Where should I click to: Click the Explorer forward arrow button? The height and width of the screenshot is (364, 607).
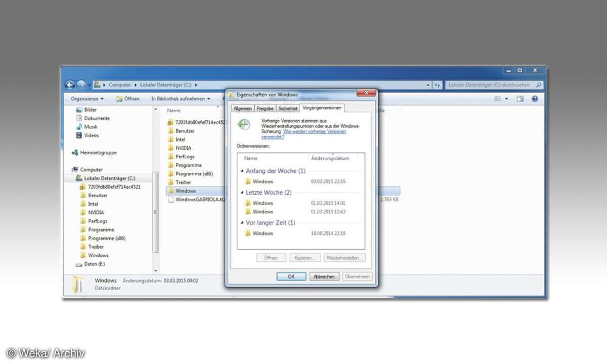pyautogui.click(x=81, y=85)
